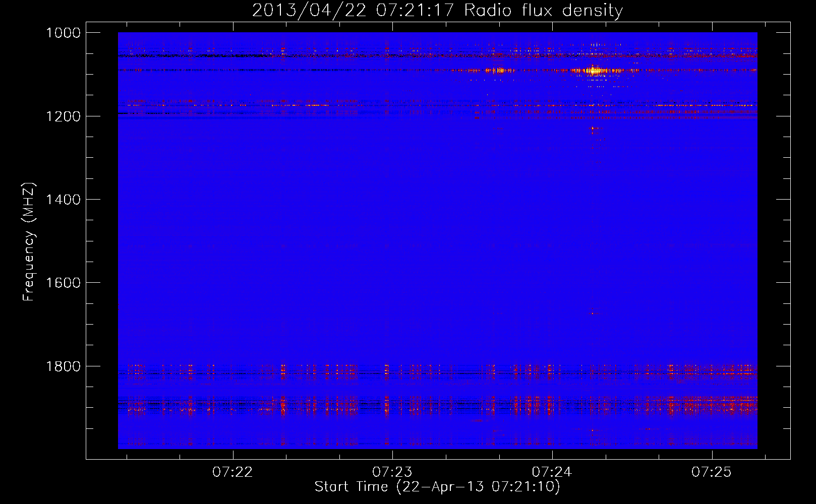Click the bright yellow burst near 1090 MHz
Image resolution: width=816 pixels, height=504 pixels.
(596, 71)
